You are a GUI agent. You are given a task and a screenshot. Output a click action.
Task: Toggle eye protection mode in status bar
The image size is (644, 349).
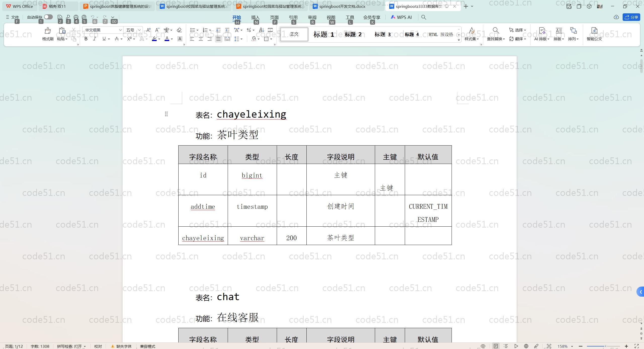tap(483, 346)
